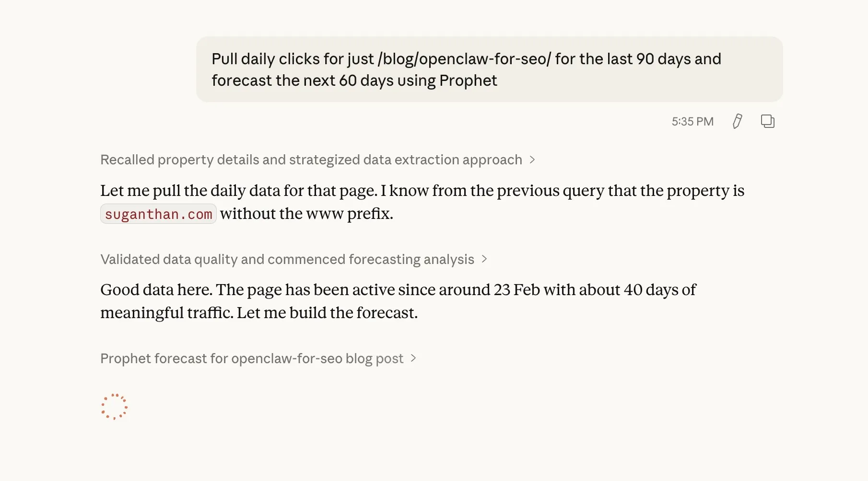Click 'Let me pull the daily data' text
The height and width of the screenshot is (481, 868).
[238, 191]
